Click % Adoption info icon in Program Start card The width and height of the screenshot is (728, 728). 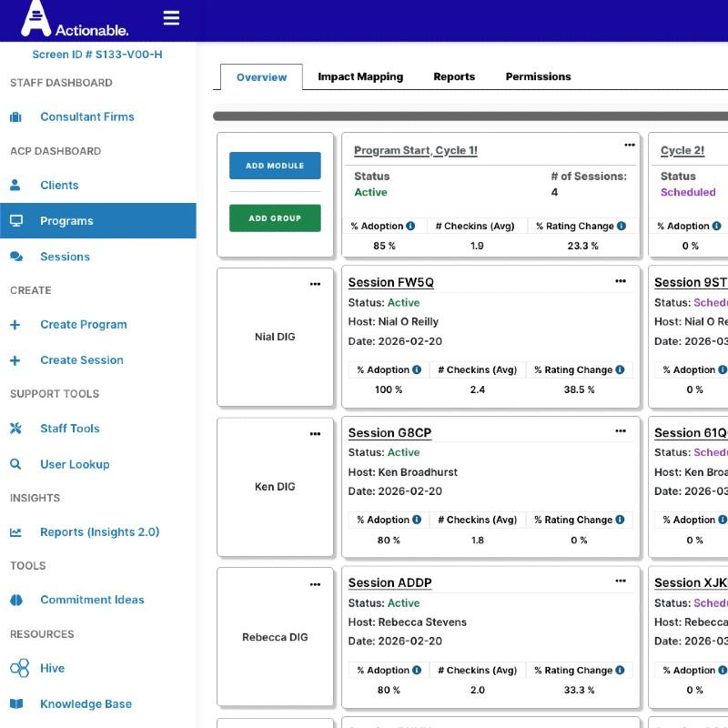pyautogui.click(x=410, y=226)
